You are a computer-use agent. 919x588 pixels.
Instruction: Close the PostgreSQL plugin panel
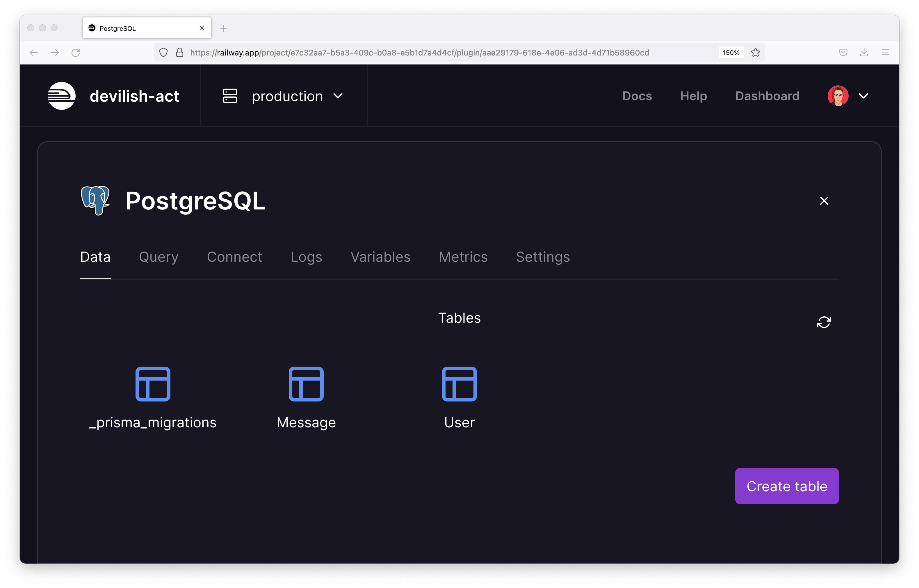coord(824,201)
